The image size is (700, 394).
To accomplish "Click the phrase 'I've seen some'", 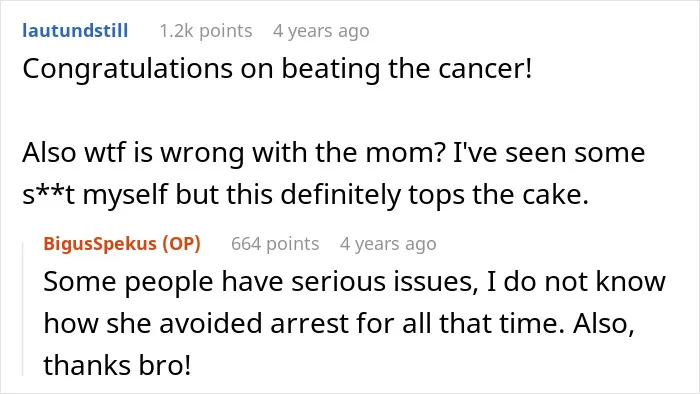I will pyautogui.click(x=549, y=153).
